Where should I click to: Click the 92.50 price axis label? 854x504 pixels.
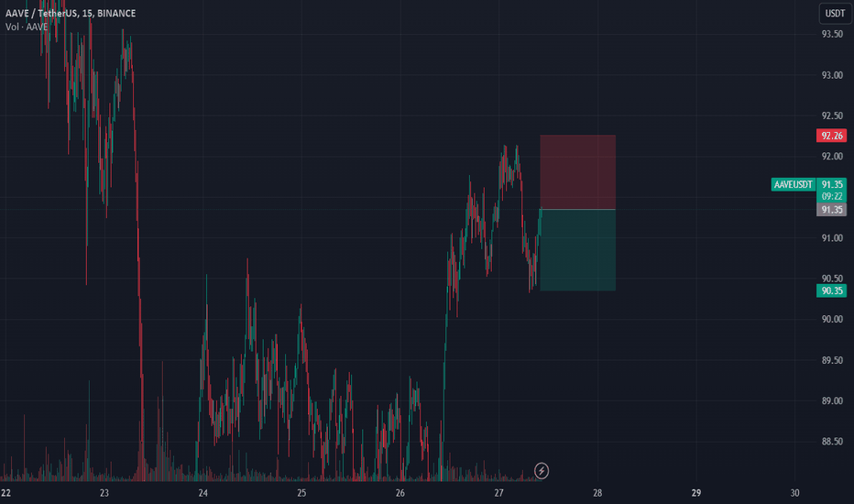click(832, 115)
